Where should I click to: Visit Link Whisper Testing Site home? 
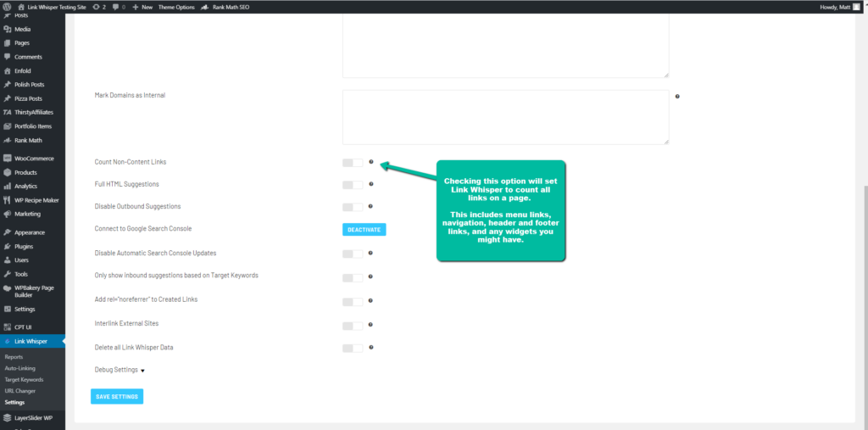click(x=53, y=7)
